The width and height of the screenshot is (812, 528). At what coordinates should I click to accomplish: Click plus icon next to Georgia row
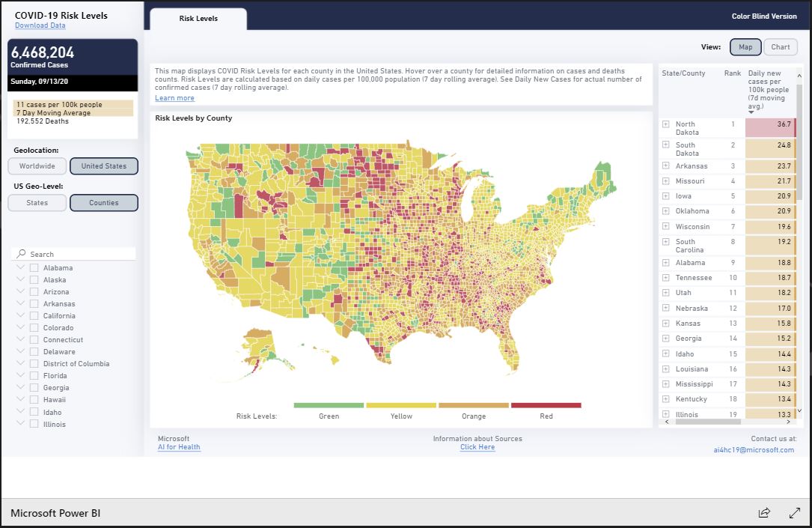point(666,339)
